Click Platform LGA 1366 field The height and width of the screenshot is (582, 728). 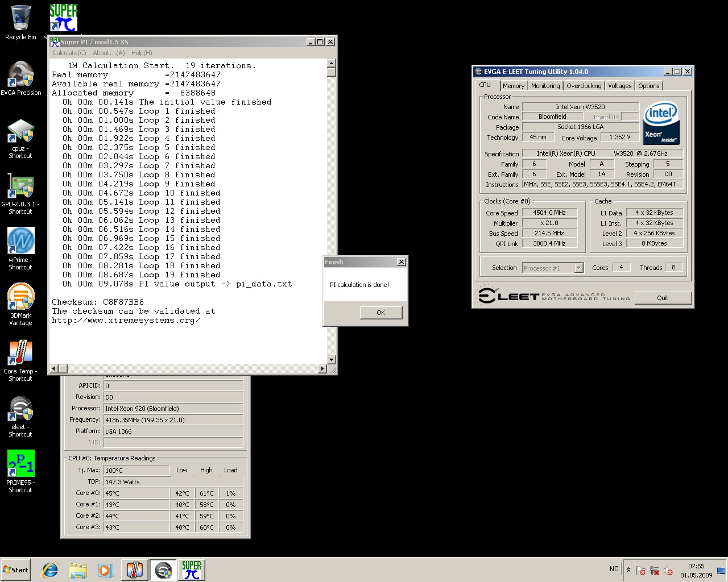(x=173, y=431)
